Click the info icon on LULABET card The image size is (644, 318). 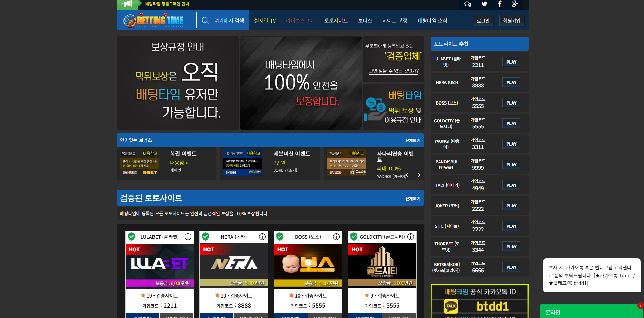(x=188, y=237)
